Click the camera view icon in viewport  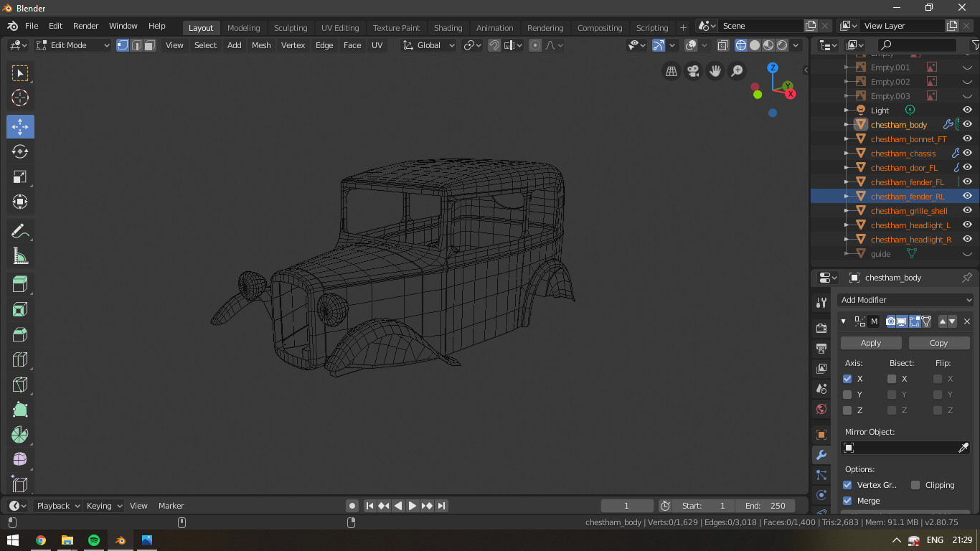click(x=693, y=71)
